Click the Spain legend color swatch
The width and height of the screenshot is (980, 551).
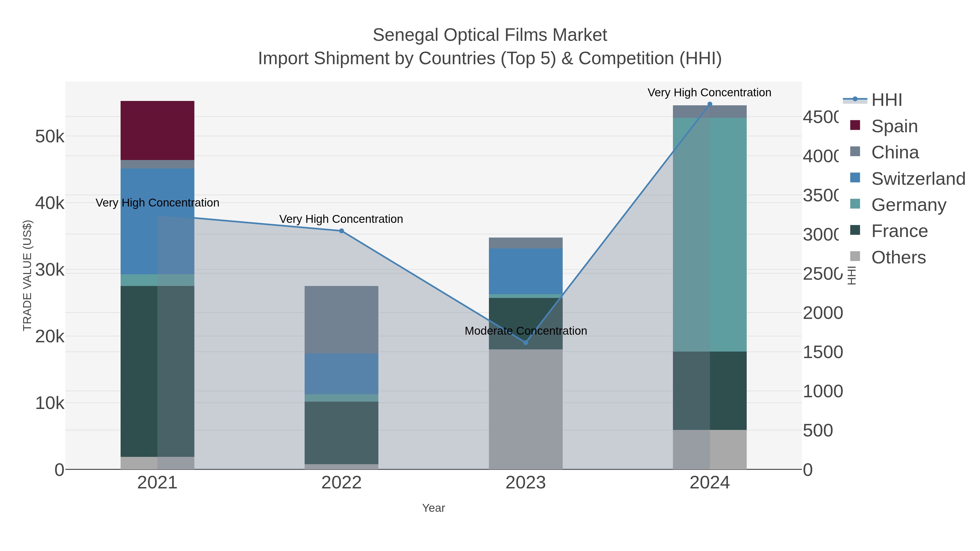tap(855, 125)
